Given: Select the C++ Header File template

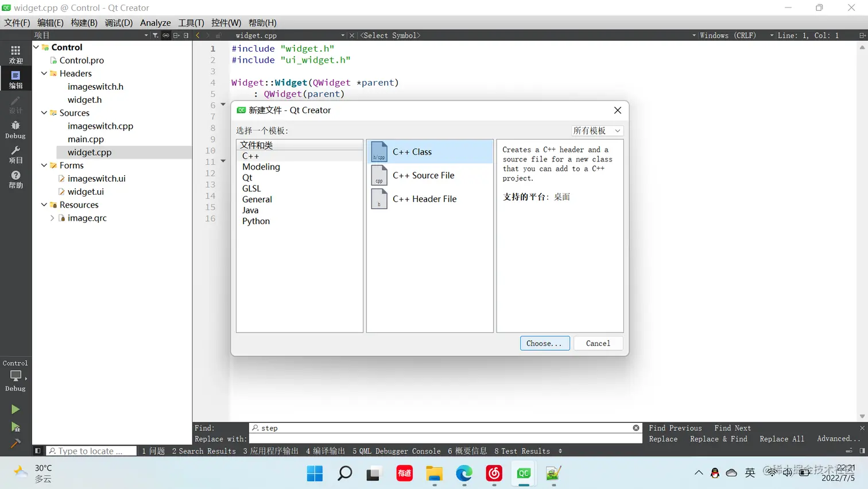Looking at the screenshot, I should click(430, 199).
